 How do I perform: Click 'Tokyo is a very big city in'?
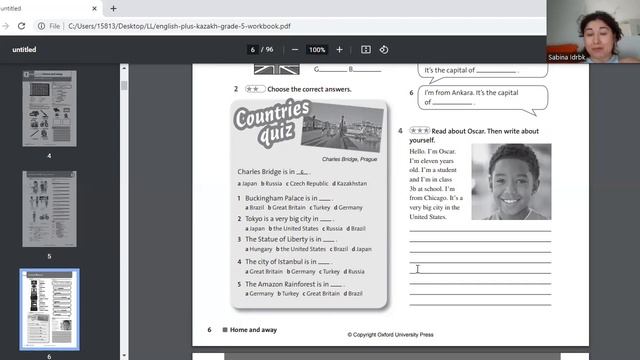(282, 219)
